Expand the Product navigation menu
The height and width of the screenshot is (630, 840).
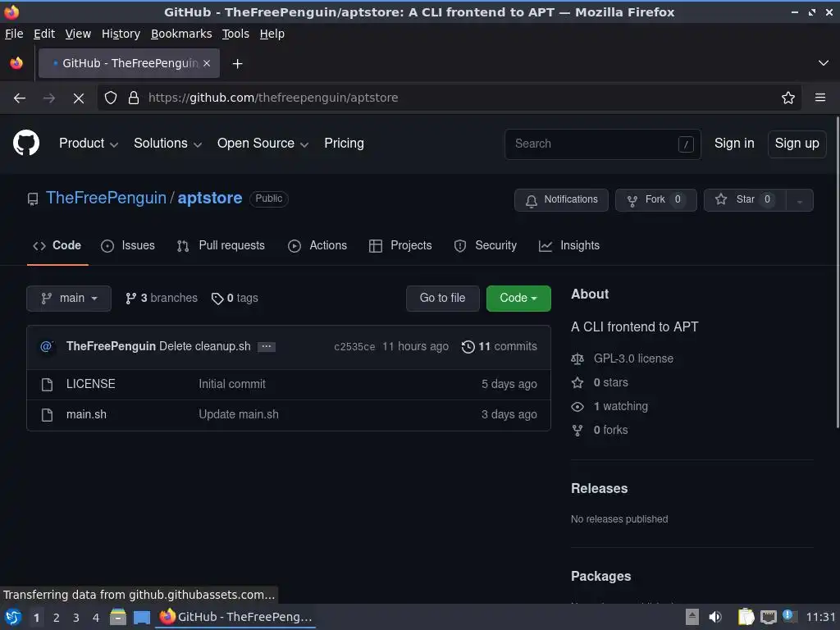(x=89, y=143)
